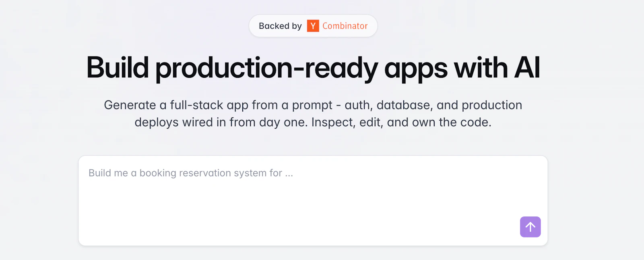The height and width of the screenshot is (260, 644).
Task: Open the Combinator link text
Action: (345, 26)
